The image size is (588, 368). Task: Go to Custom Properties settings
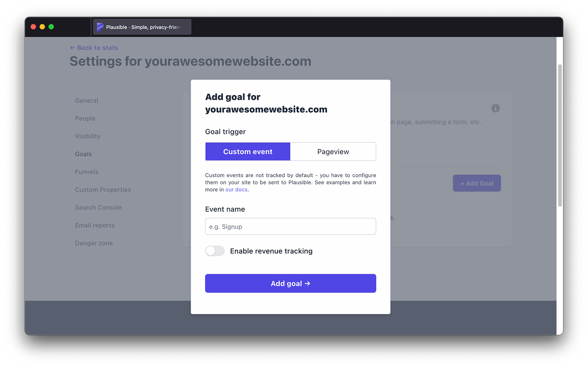pos(103,190)
